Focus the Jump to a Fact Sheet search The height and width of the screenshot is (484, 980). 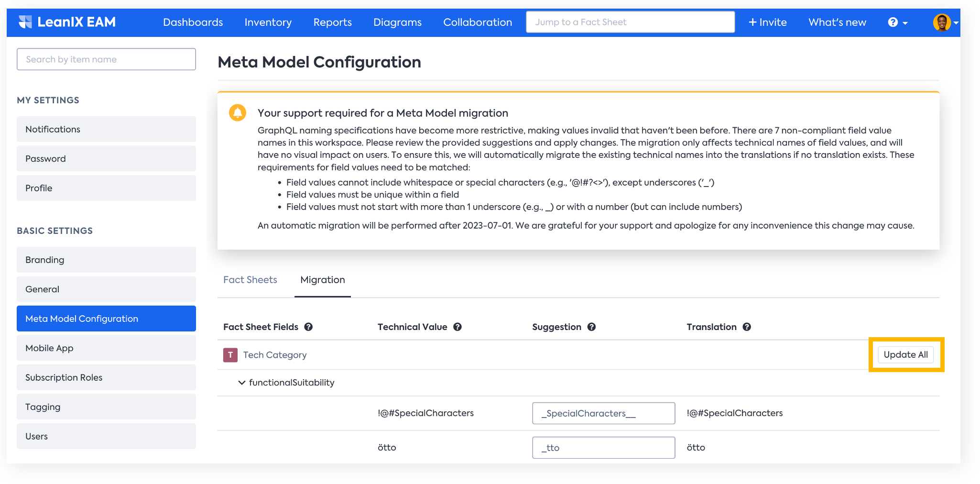coord(630,22)
